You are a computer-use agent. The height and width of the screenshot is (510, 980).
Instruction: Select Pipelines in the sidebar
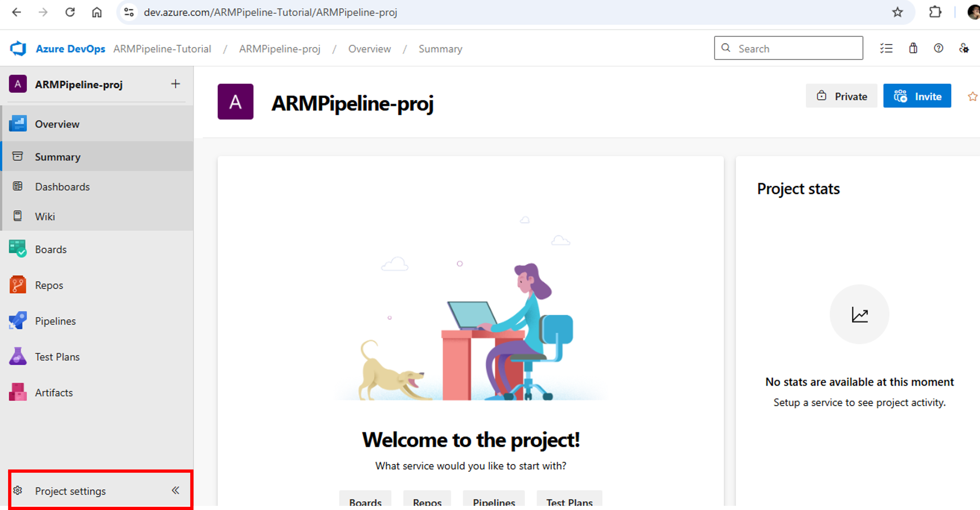click(x=55, y=321)
